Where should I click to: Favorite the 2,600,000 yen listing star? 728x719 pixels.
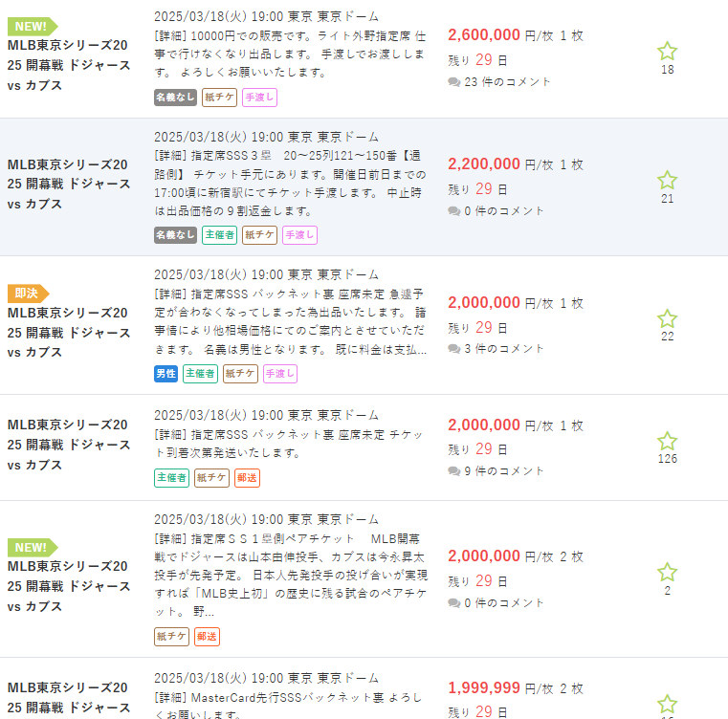click(x=667, y=52)
